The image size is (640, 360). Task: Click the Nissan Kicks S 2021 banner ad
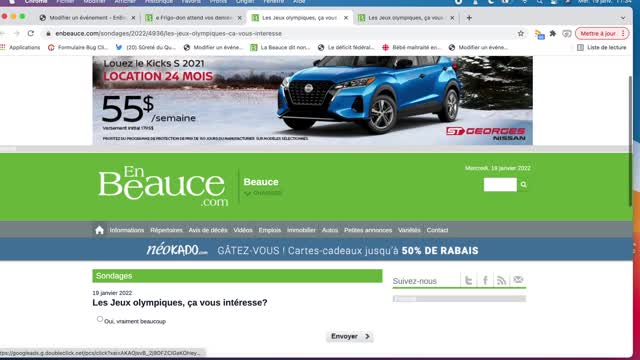tap(312, 100)
